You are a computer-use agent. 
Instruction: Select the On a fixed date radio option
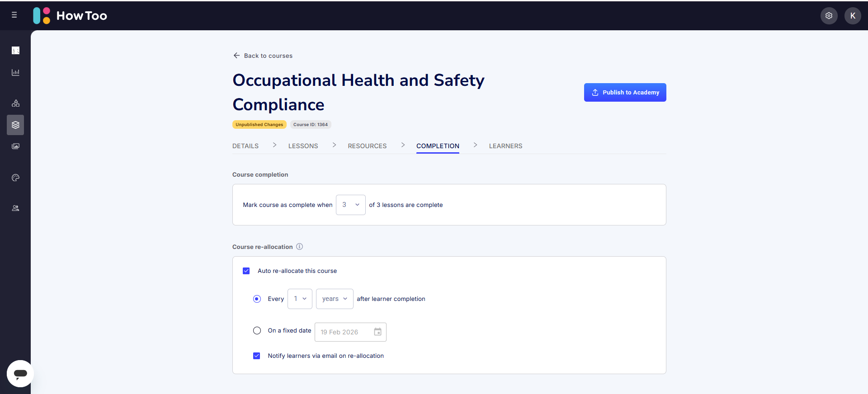tap(257, 331)
